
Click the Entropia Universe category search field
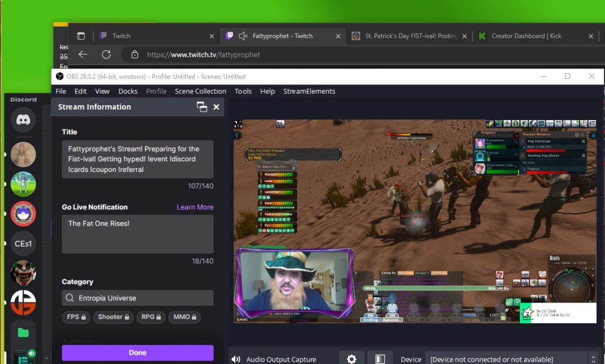coord(138,298)
